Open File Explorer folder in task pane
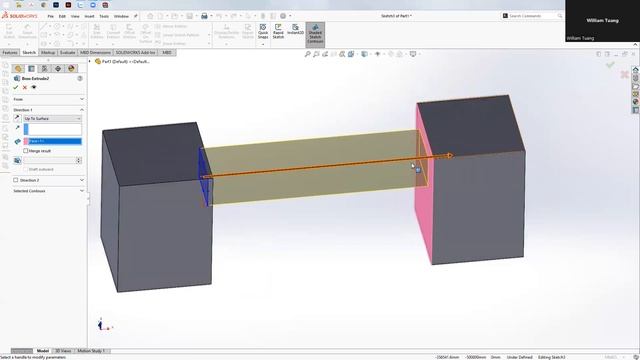 [x=636, y=86]
